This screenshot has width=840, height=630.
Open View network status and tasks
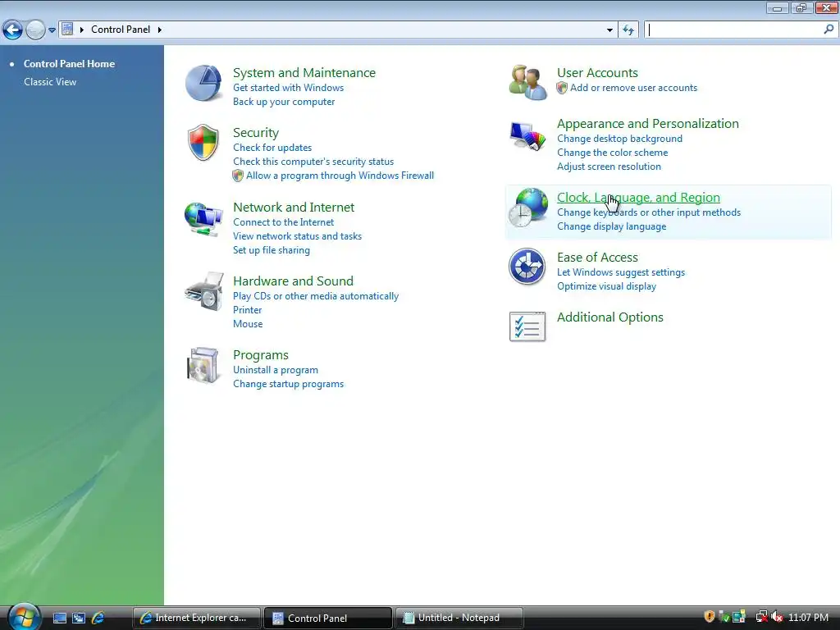[297, 236]
